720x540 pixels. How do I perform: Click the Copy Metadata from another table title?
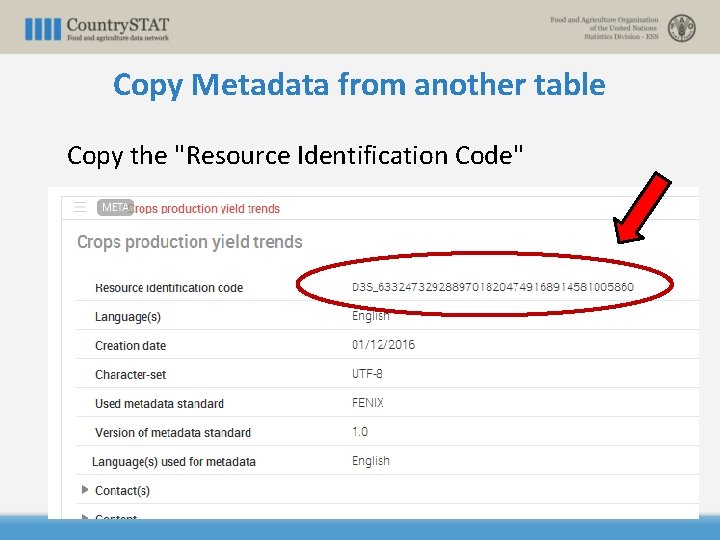(360, 85)
